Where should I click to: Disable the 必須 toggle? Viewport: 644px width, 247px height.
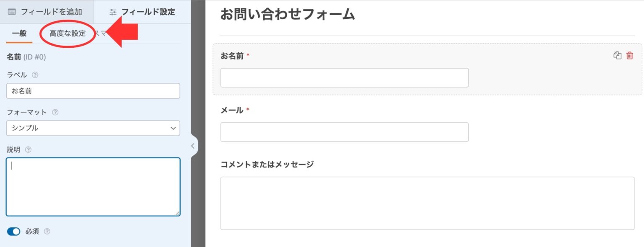14,231
